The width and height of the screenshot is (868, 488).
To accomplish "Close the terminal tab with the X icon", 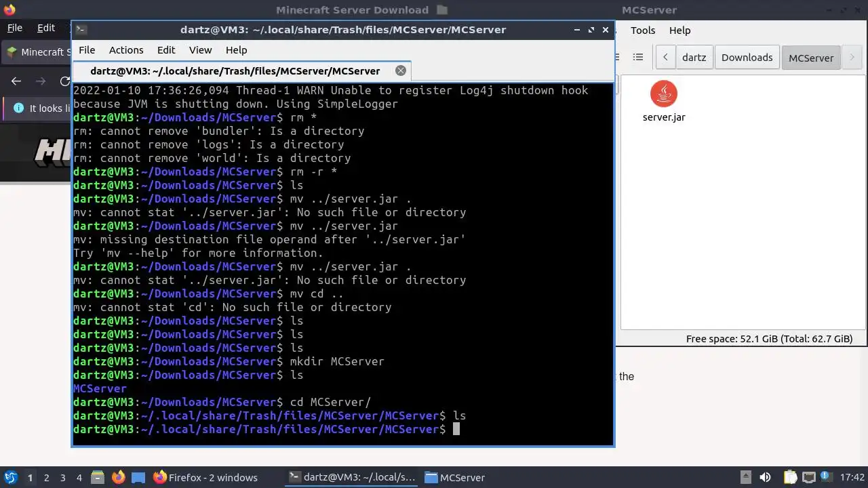I will 401,70.
